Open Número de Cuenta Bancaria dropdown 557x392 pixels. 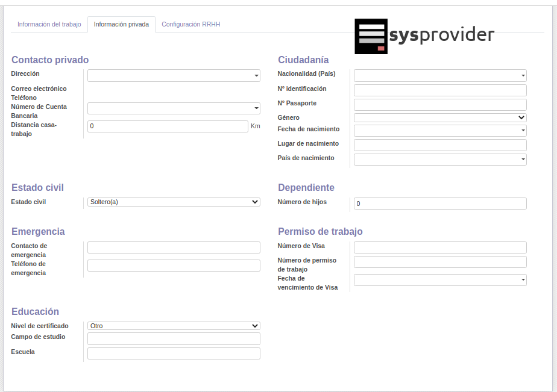(174, 108)
